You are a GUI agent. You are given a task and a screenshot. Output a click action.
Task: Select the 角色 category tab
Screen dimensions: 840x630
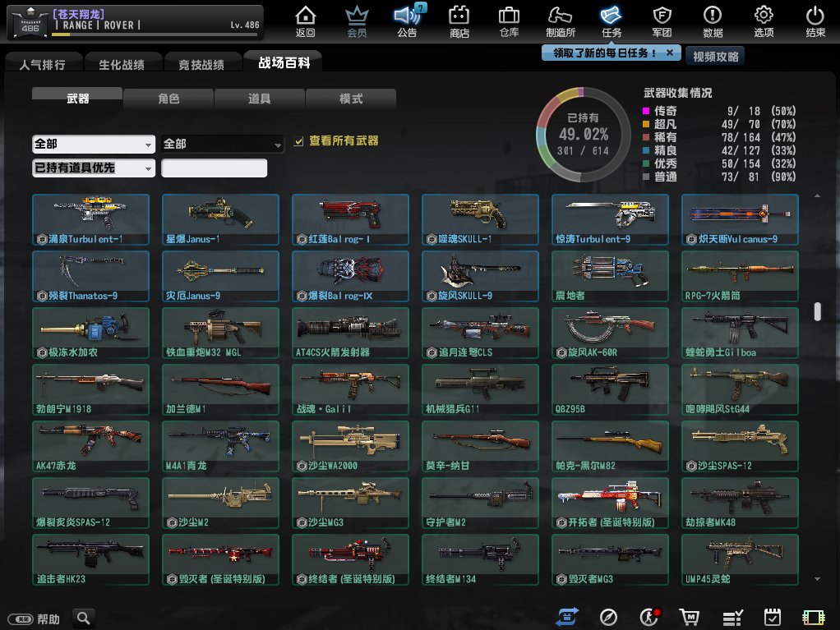[168, 99]
